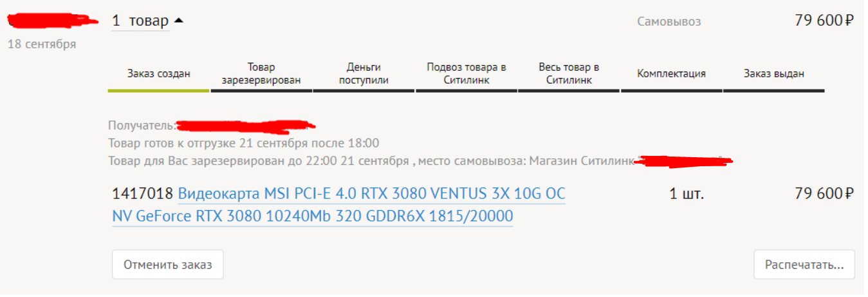Open the MSI RTX 3080 VENTUS product link
868x297 pixels.
click(x=338, y=205)
